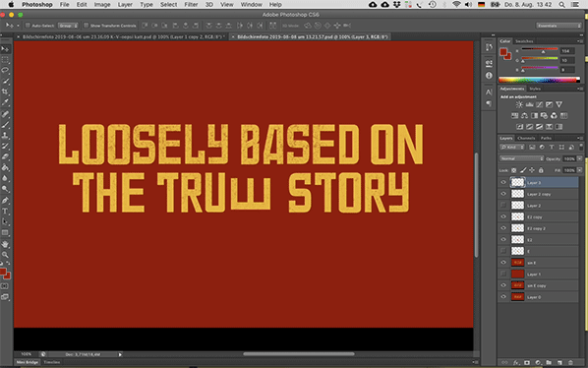Switch to first document tab K-V-oepsi
The image size is (588, 368).
point(122,36)
